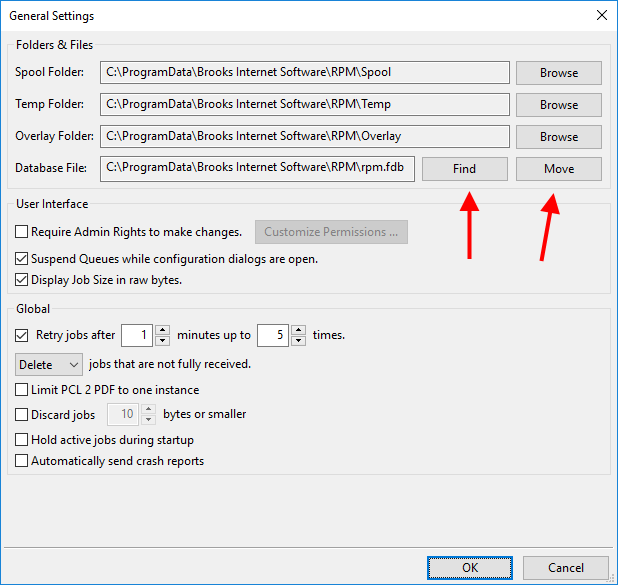Focus the Overlay Folder path field

coord(305,136)
